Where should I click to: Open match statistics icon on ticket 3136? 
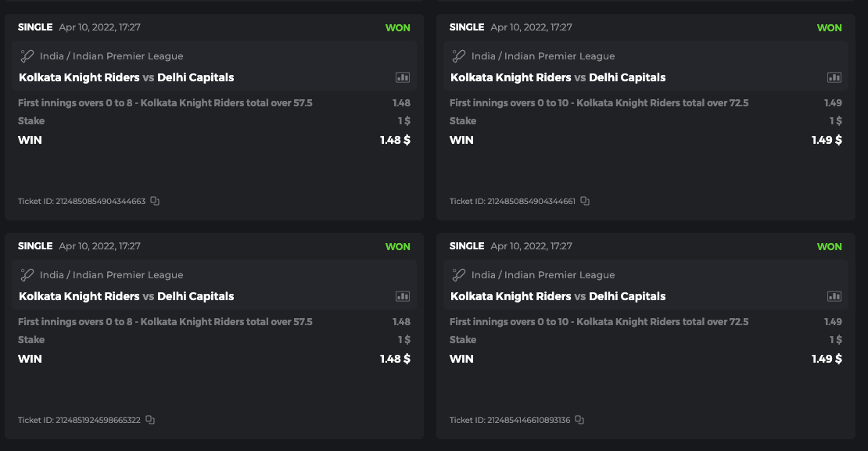[834, 296]
